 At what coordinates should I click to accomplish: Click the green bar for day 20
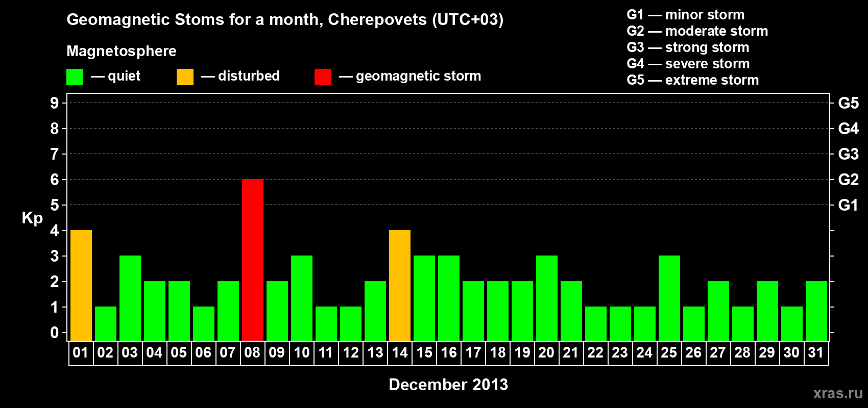click(x=547, y=298)
